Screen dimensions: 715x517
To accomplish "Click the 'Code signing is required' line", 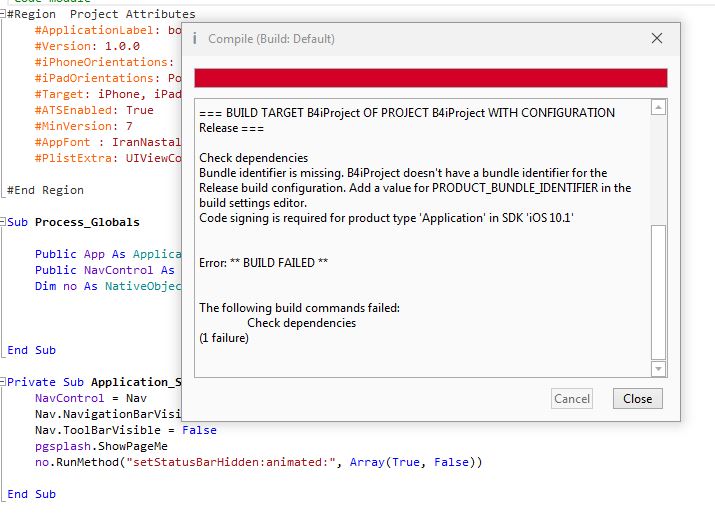I will point(386,218).
